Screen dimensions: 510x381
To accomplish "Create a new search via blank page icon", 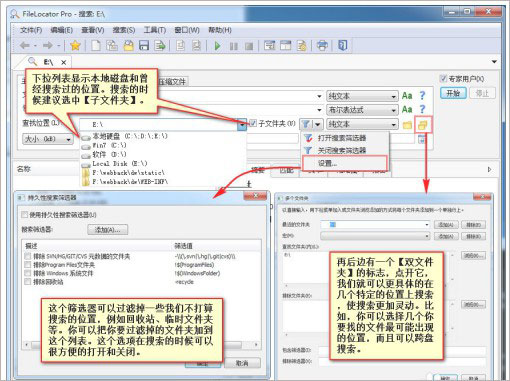I will (96, 45).
